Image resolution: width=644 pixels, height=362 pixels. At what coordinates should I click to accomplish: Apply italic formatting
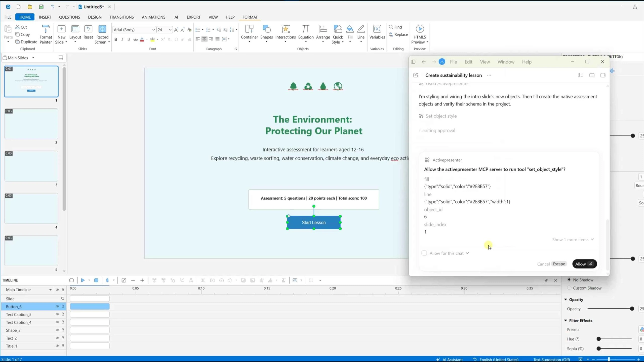pos(122,39)
